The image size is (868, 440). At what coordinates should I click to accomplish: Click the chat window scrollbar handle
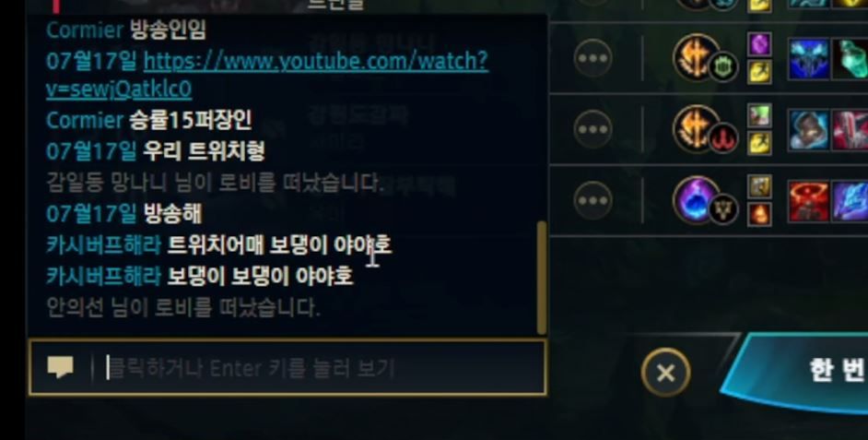point(542,278)
